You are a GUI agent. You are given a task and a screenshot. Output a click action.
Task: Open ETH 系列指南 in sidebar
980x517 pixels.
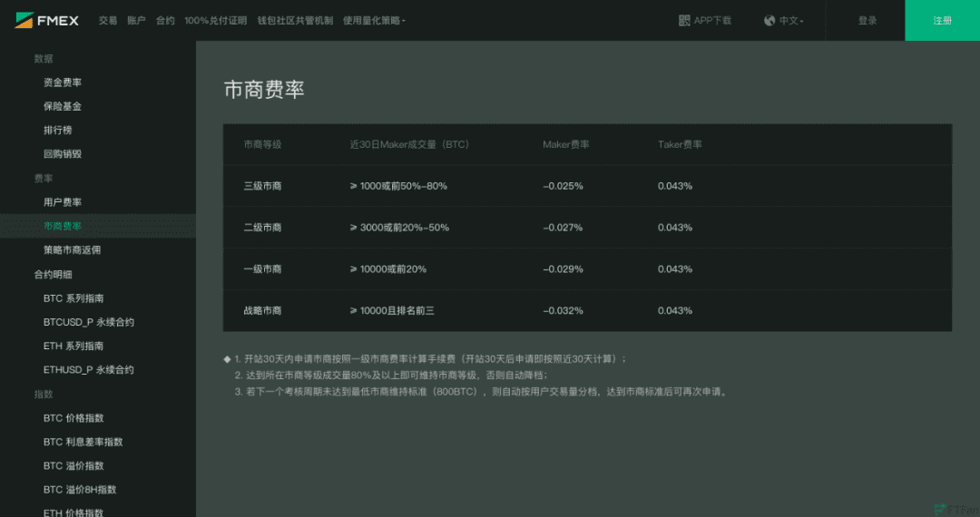[73, 346]
